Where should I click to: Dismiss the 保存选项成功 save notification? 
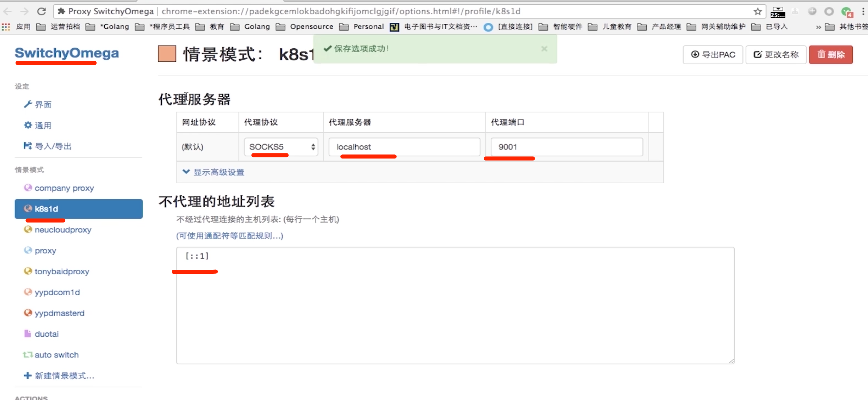[544, 49]
